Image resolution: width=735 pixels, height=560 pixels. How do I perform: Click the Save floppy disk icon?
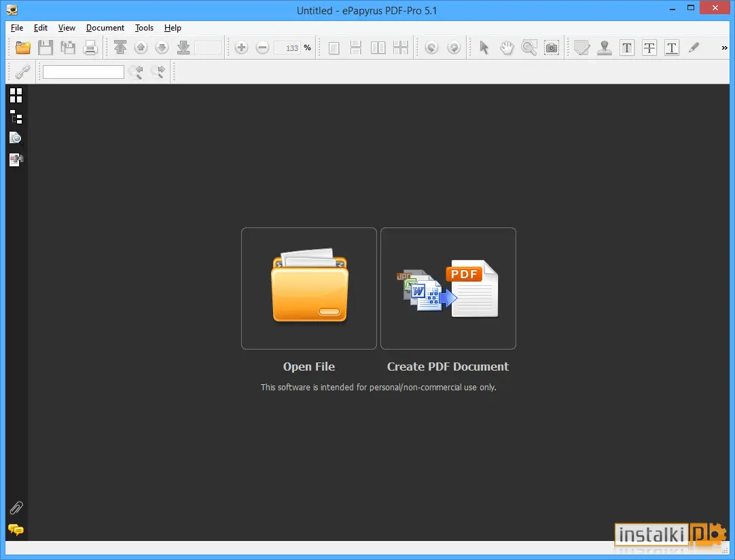click(46, 48)
